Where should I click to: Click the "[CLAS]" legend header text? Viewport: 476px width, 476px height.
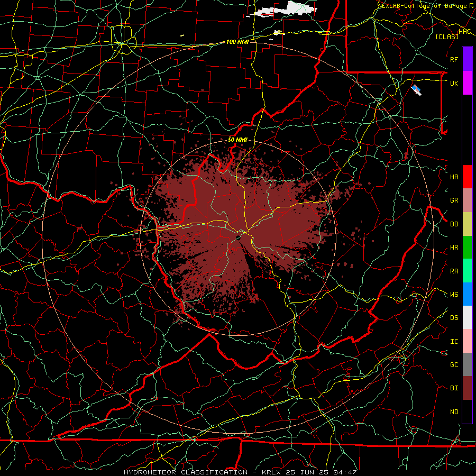[x=447, y=36]
